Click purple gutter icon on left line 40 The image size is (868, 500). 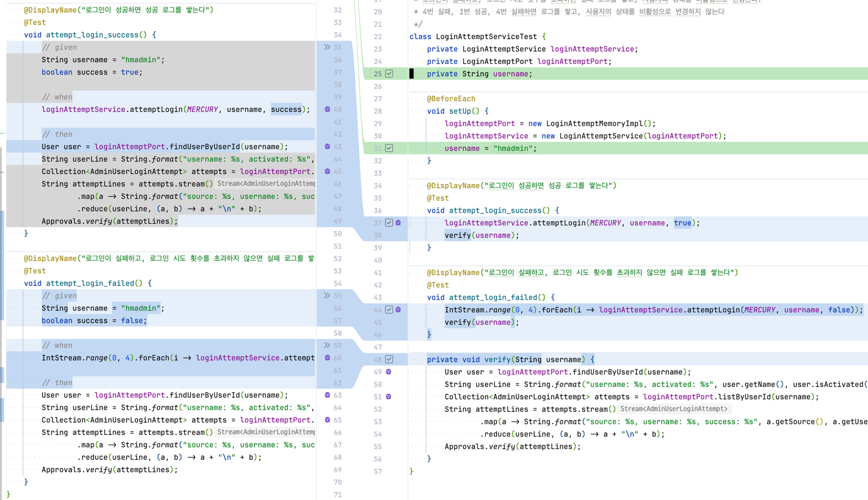click(327, 109)
